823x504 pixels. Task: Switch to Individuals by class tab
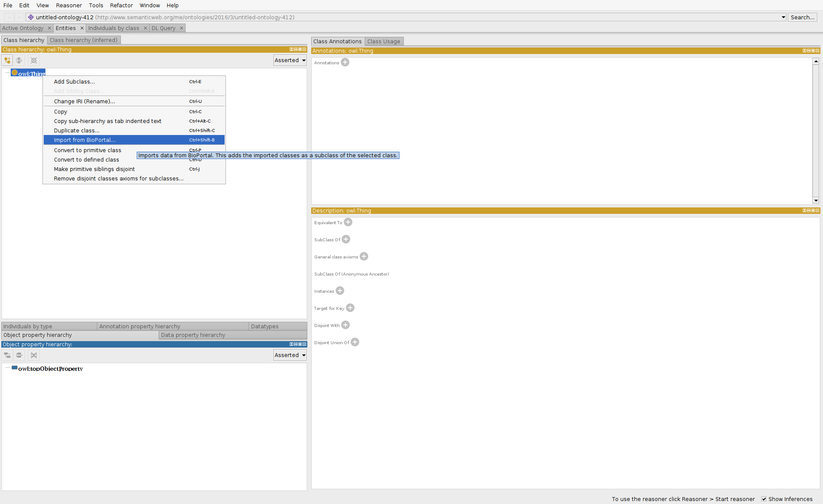tap(114, 28)
